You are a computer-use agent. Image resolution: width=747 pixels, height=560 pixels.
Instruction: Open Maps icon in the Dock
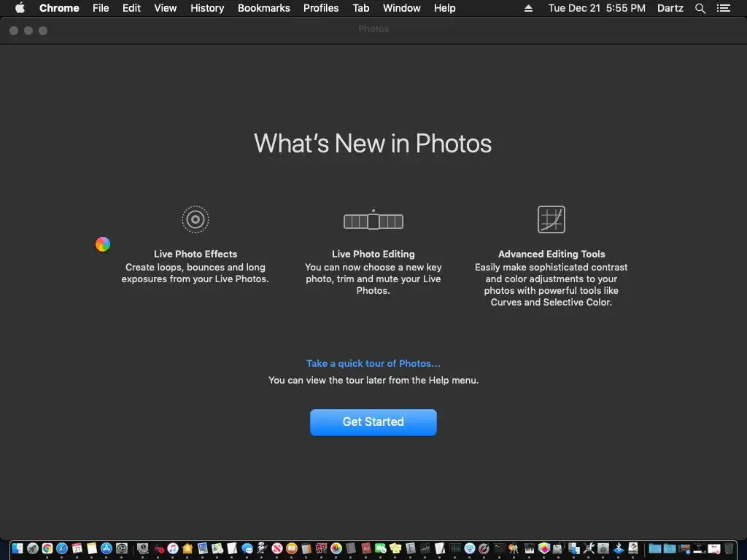tap(217, 548)
